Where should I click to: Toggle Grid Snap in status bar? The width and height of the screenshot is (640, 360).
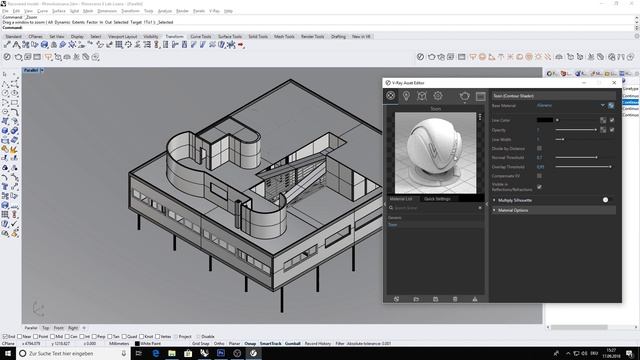(200, 343)
